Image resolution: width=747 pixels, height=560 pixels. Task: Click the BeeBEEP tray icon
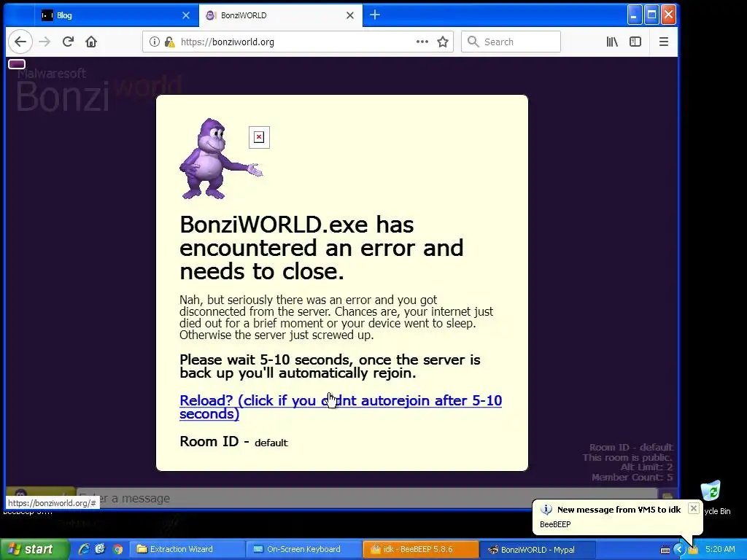click(x=693, y=550)
